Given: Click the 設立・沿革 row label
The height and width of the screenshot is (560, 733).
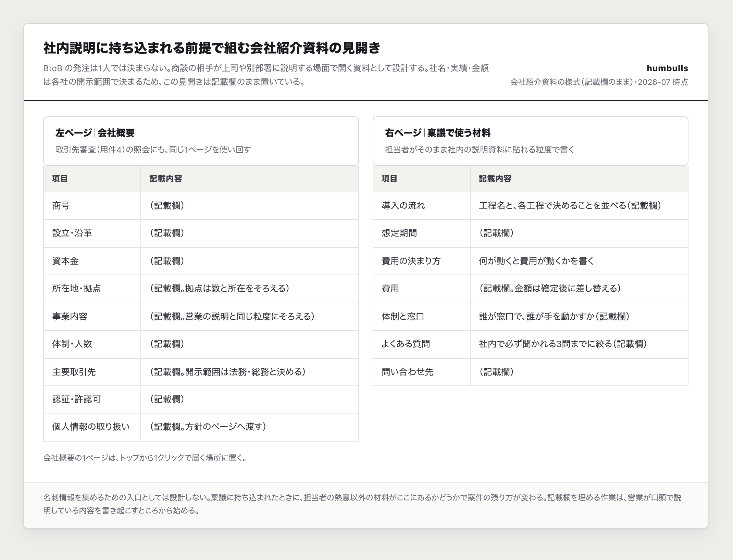Looking at the screenshot, I should pyautogui.click(x=72, y=233).
